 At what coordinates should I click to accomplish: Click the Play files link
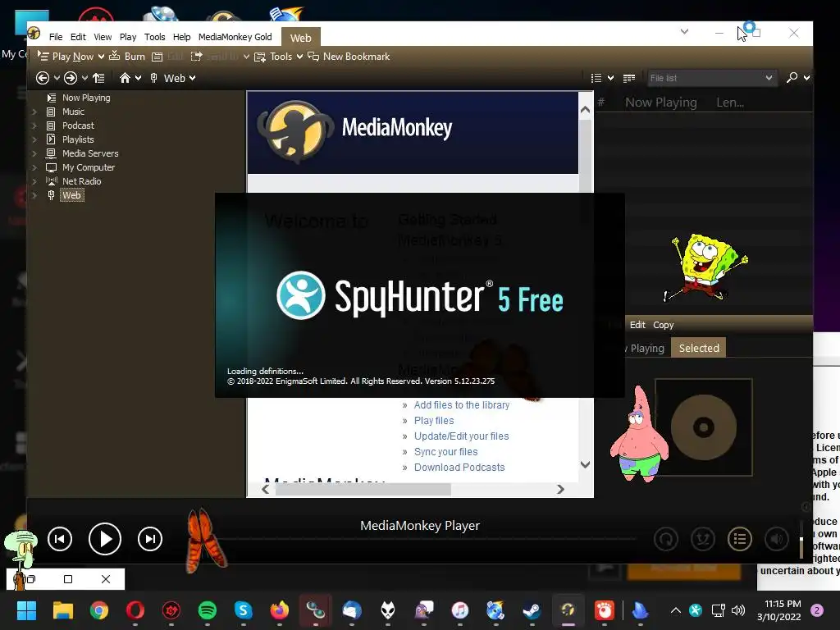click(434, 421)
